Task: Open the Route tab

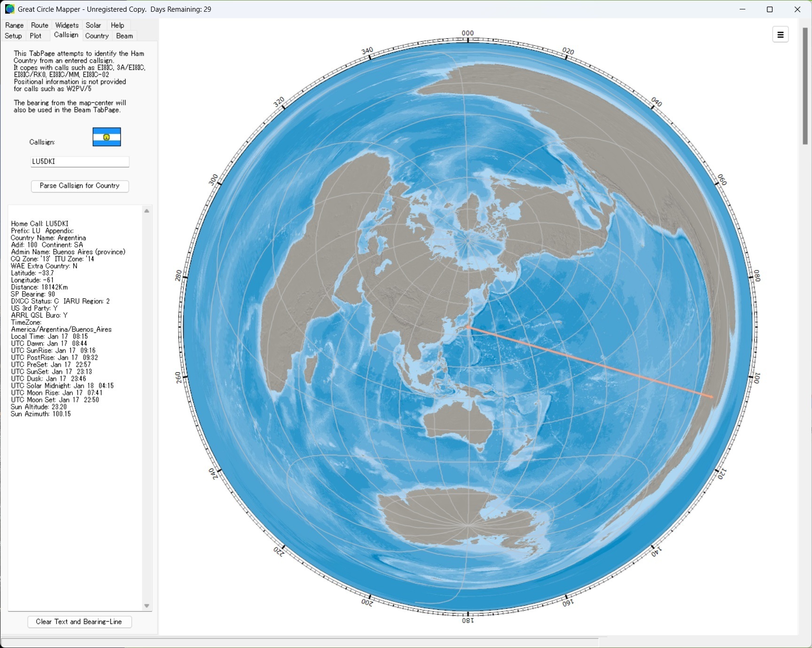Action: tap(39, 25)
